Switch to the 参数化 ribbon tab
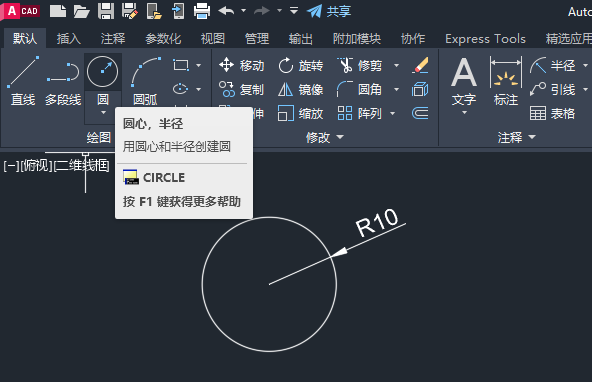Screen dimensions: 592x382 pos(163,39)
